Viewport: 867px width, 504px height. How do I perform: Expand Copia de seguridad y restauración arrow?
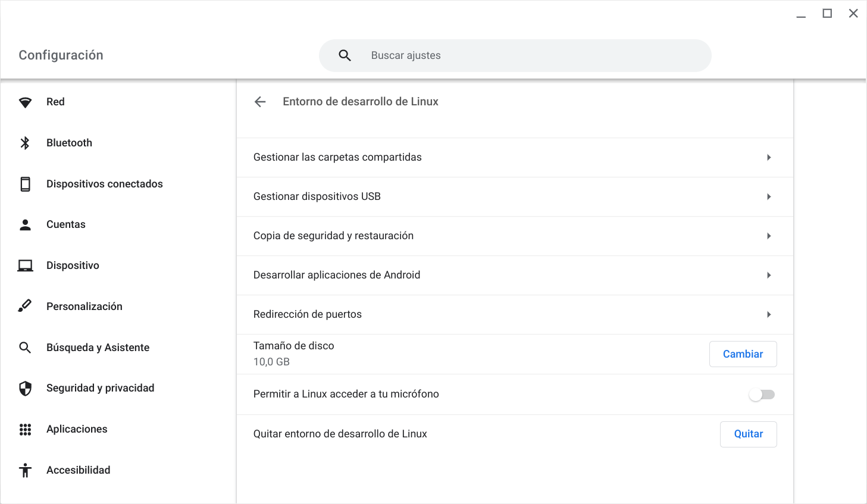click(x=769, y=236)
